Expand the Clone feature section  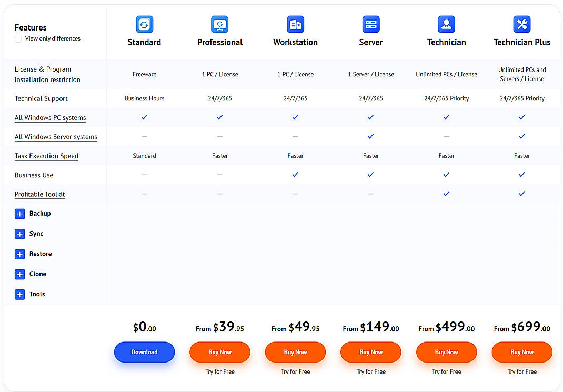(x=20, y=274)
